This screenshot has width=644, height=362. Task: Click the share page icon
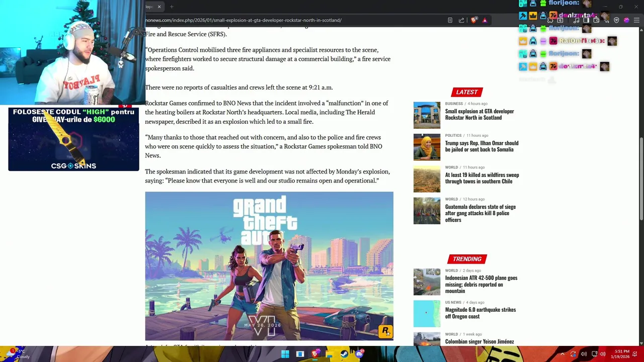click(461, 20)
